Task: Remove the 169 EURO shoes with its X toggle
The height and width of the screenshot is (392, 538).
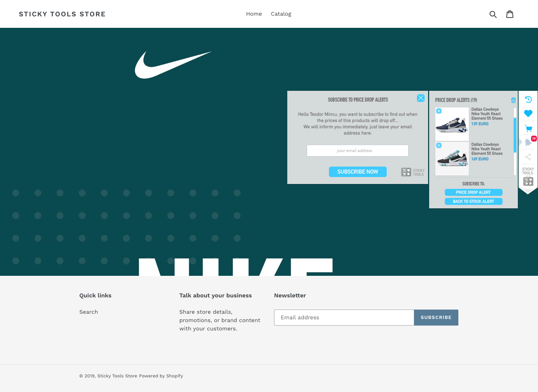Action: (x=439, y=145)
